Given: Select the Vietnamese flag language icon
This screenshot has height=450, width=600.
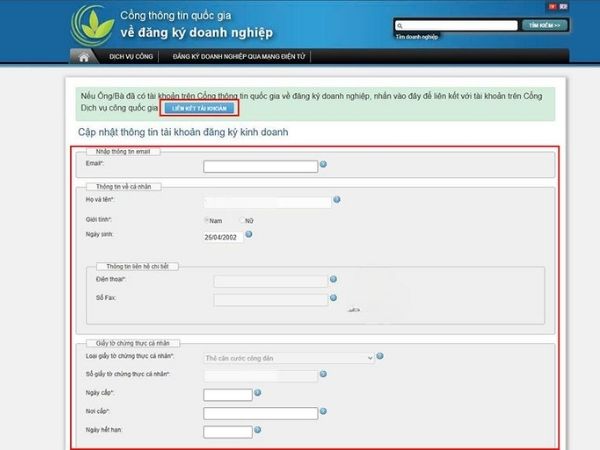Looking at the screenshot, I should click(552, 7).
